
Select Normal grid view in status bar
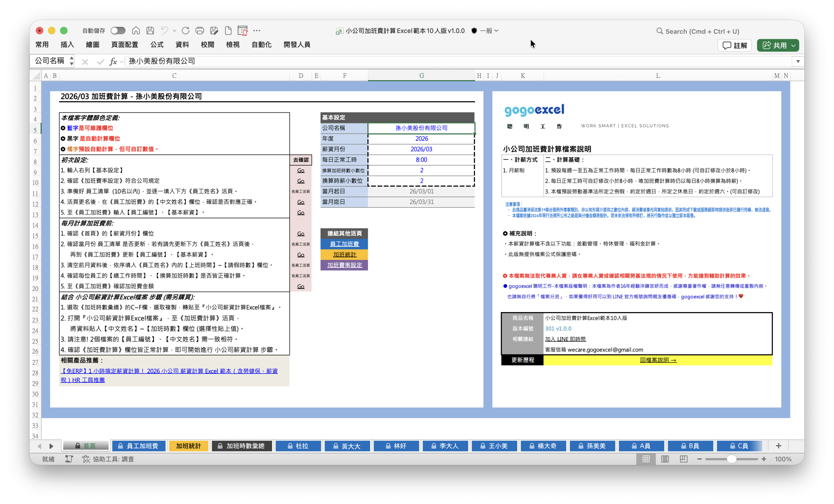click(x=646, y=459)
